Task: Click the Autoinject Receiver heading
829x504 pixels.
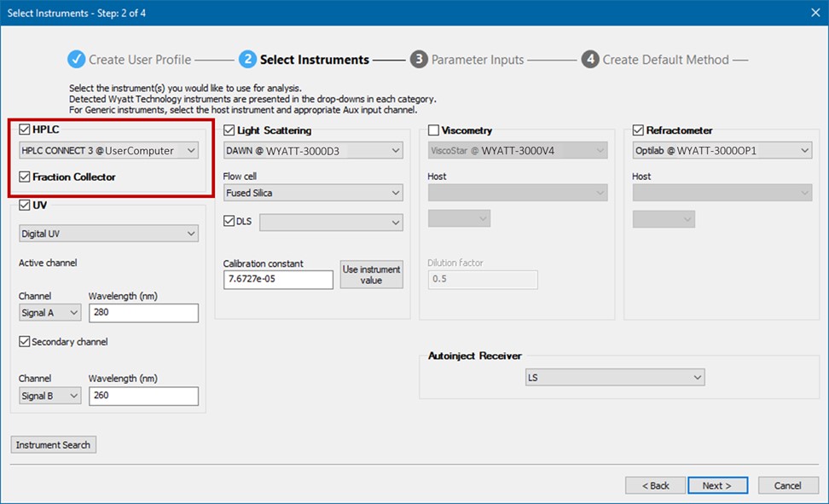Action: click(x=475, y=356)
